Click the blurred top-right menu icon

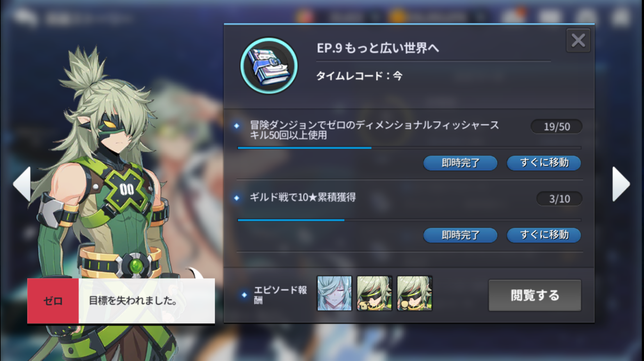[620, 17]
